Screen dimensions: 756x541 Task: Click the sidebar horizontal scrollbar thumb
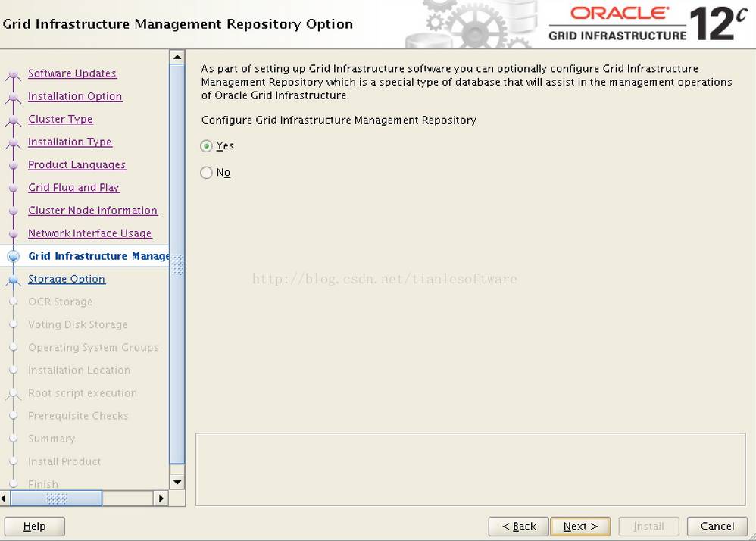pyautogui.click(x=56, y=498)
